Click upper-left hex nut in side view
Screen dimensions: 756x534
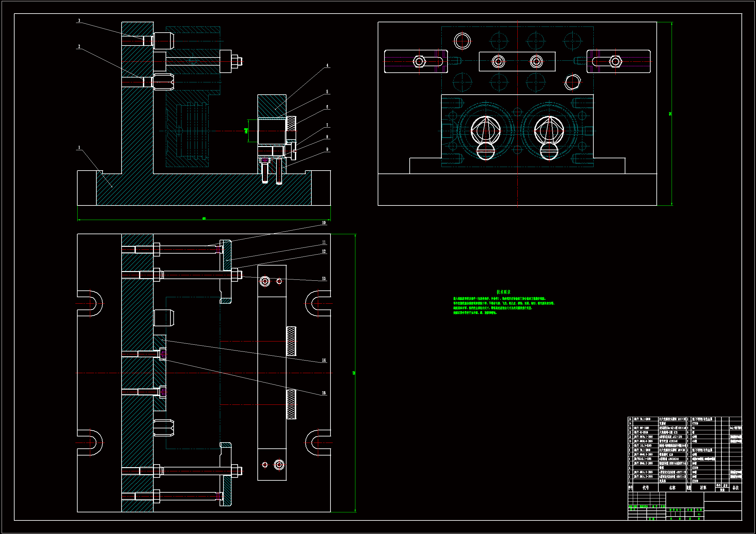point(419,61)
